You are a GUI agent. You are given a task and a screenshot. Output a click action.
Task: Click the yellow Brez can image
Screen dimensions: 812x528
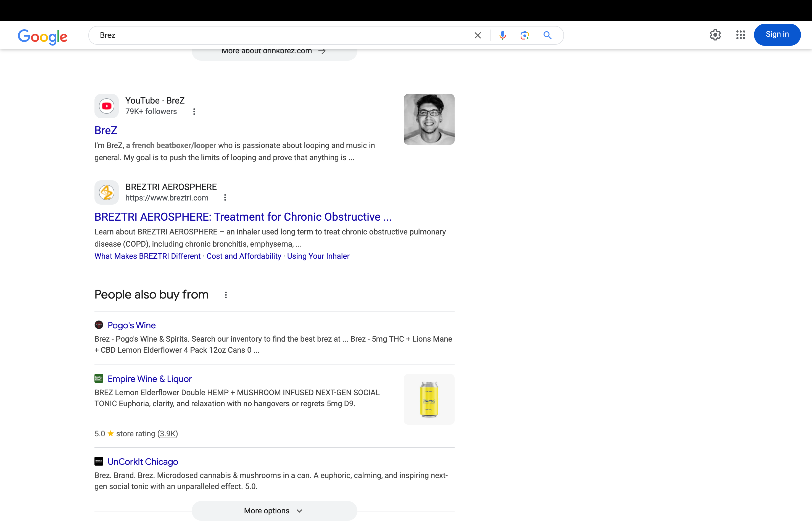(429, 399)
